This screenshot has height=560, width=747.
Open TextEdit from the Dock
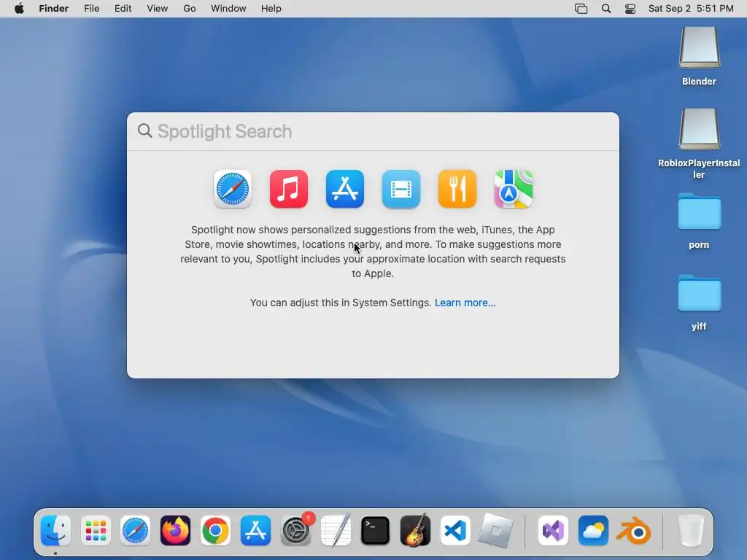tap(336, 530)
